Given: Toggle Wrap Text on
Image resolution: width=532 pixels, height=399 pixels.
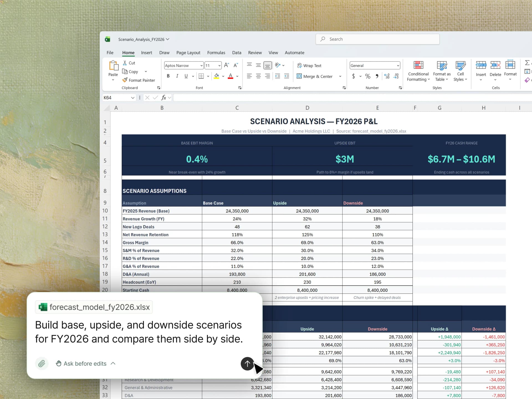Looking at the screenshot, I should click(309, 65).
